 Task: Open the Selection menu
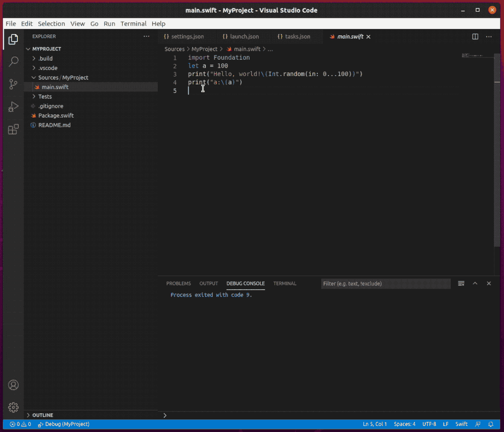click(x=51, y=23)
